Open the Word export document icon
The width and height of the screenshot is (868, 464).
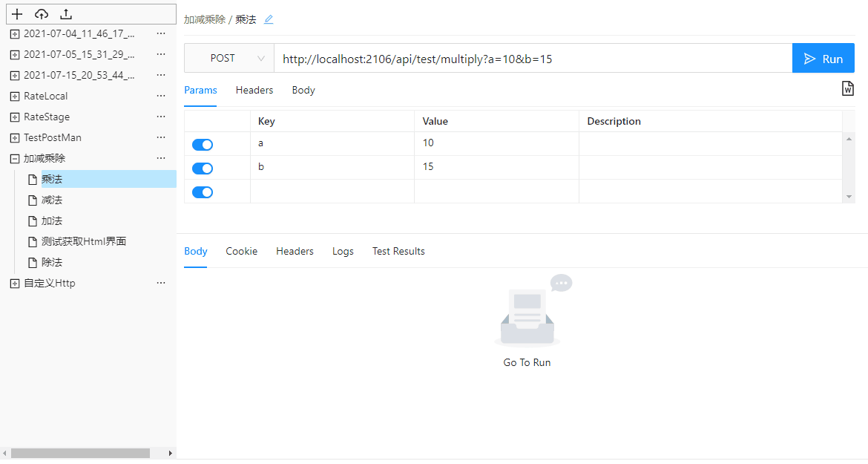click(847, 88)
